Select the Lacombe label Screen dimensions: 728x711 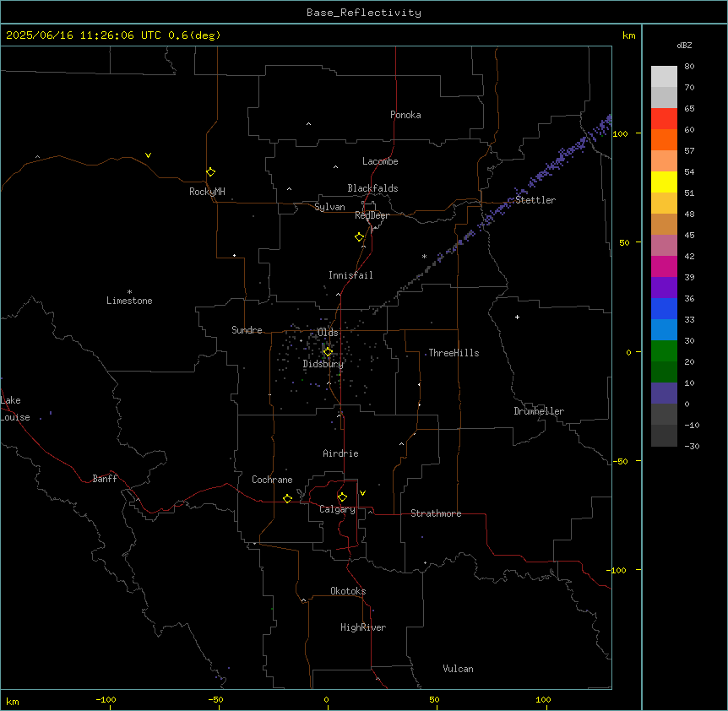[380, 161]
